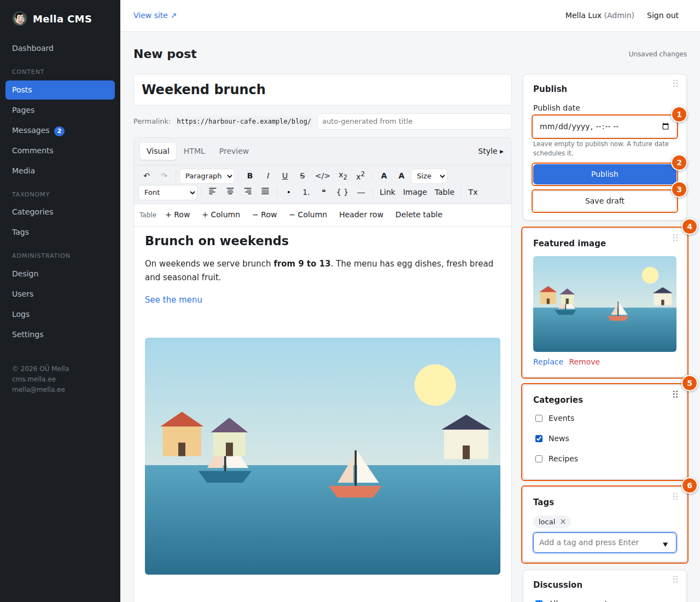Image resolution: width=700 pixels, height=602 pixels.
Task: Expand the Style menu
Action: tap(491, 151)
